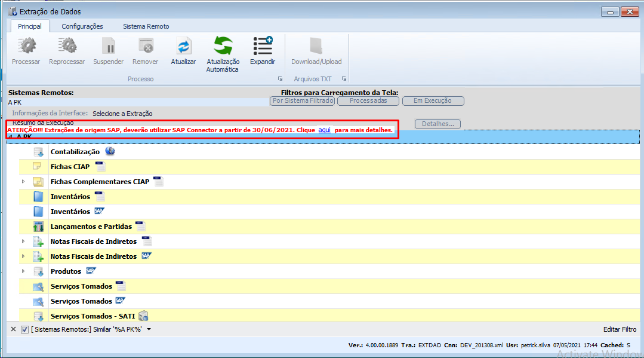Click the Em Execução filter button
The height and width of the screenshot is (358, 644).
pos(433,101)
